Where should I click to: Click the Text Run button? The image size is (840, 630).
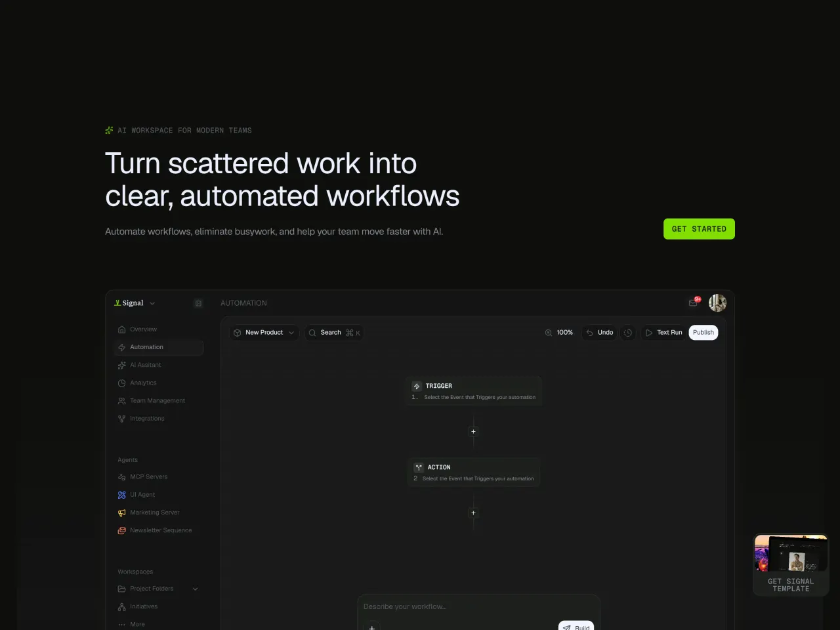point(664,333)
